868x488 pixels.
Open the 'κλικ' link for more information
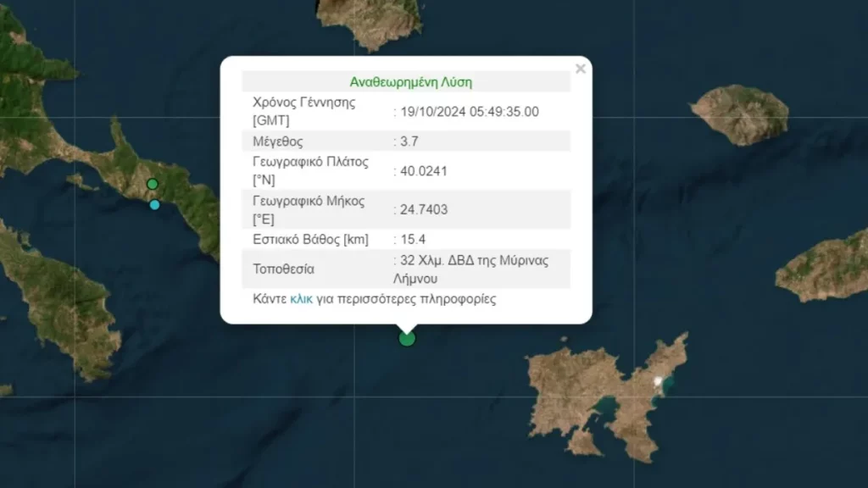302,299
